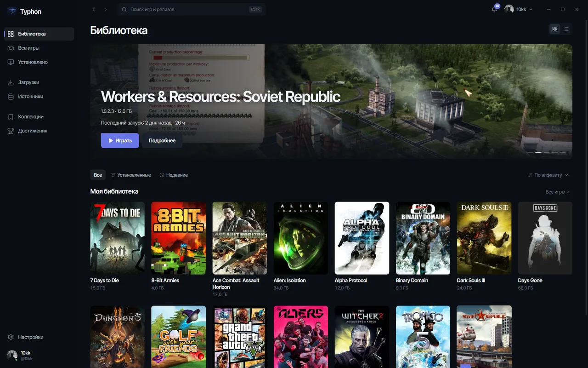Screen dimensions: 588x368
Task: Open the Grand Theft Auto V cover
Action: [240, 337]
